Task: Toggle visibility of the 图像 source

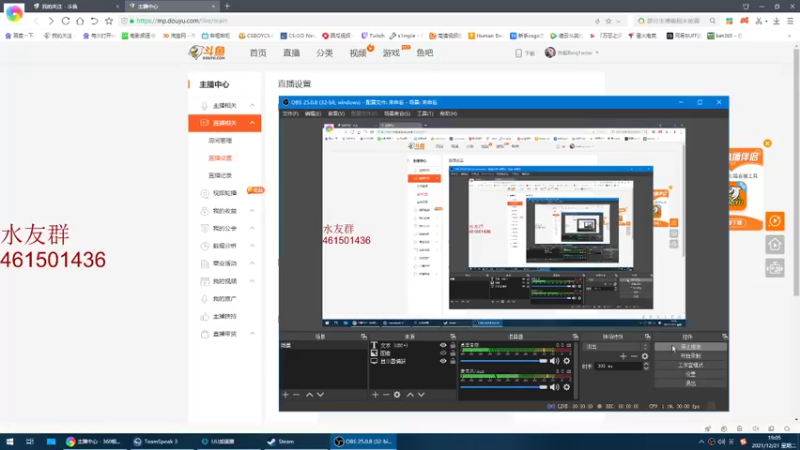Action: pyautogui.click(x=443, y=353)
